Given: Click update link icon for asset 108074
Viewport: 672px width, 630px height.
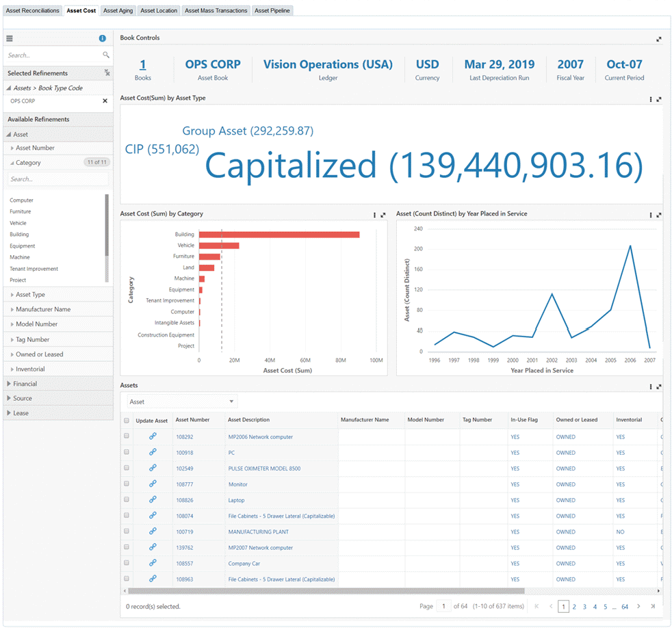Looking at the screenshot, I should (153, 516).
